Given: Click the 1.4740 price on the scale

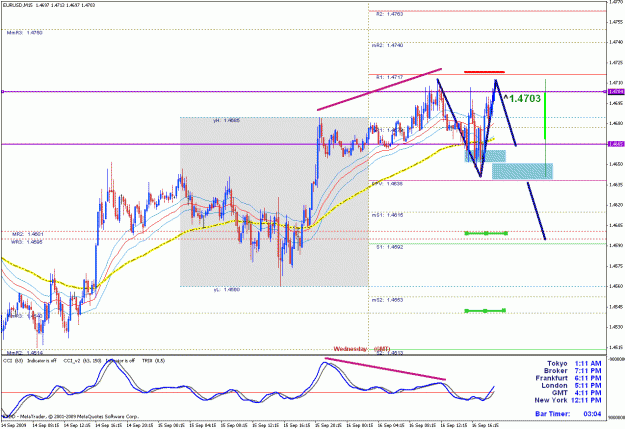Looking at the screenshot, I should pyautogui.click(x=616, y=41).
